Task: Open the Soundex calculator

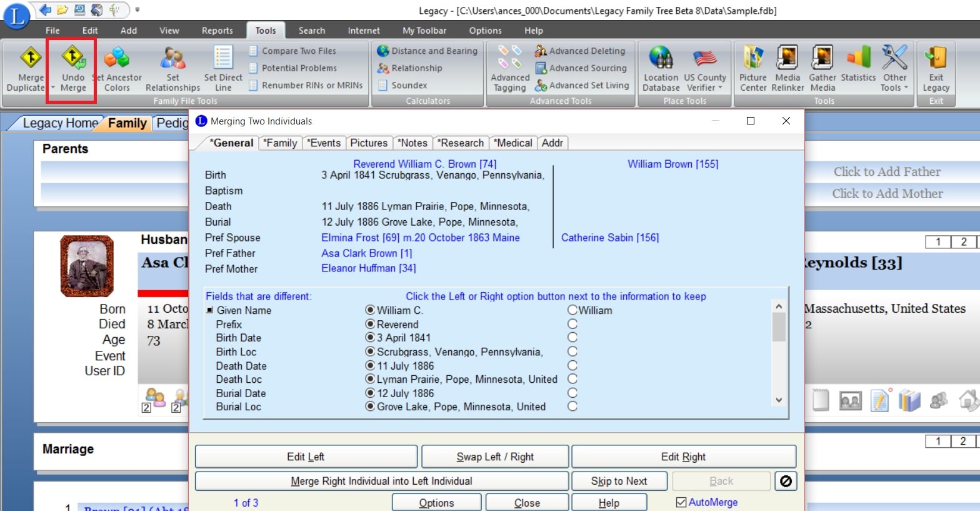Action: (402, 85)
